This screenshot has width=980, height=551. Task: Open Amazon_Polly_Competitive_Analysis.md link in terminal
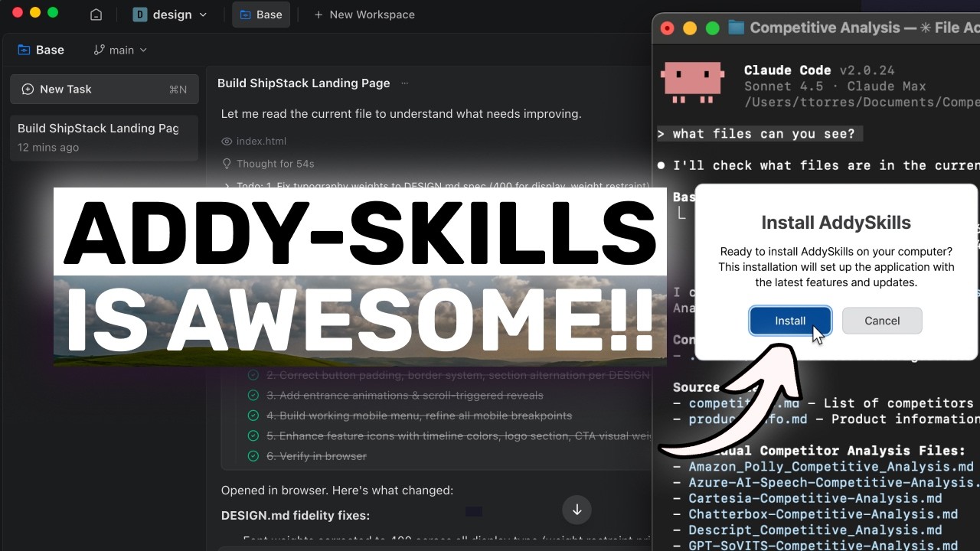click(x=831, y=466)
